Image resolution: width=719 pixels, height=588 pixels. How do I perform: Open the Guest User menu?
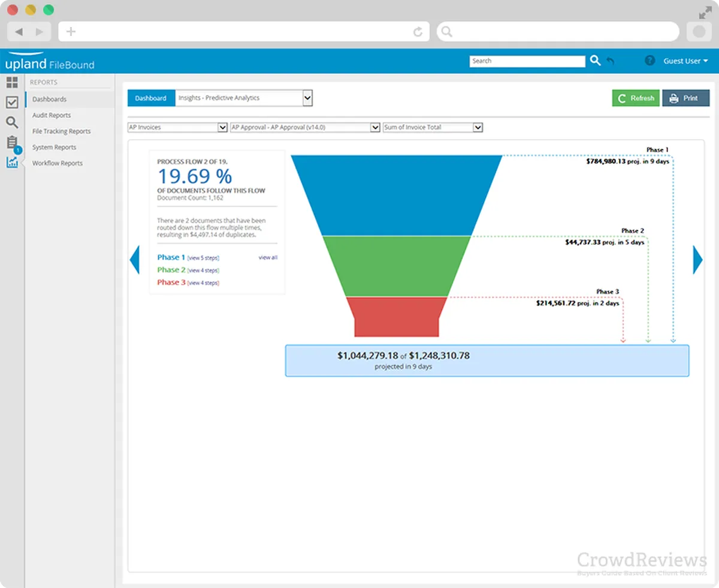point(685,61)
